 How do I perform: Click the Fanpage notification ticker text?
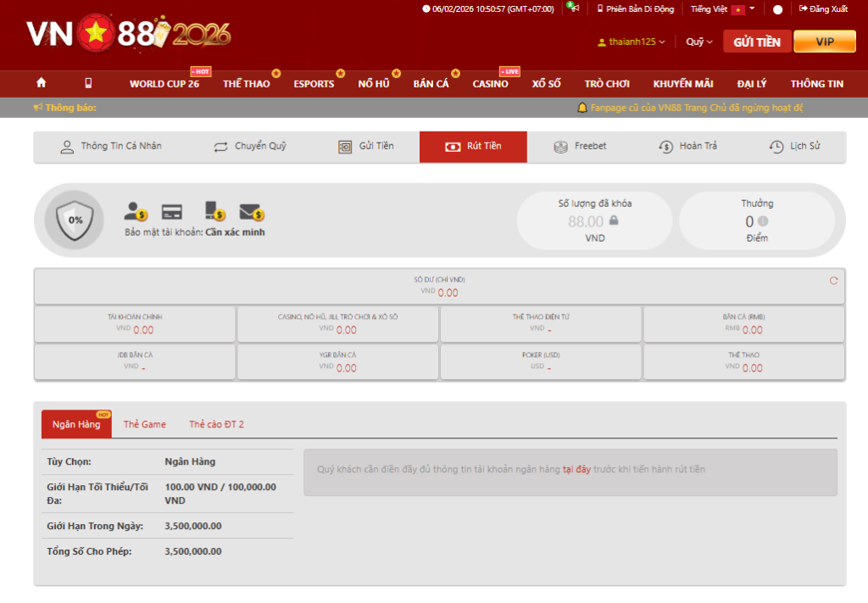click(x=697, y=108)
